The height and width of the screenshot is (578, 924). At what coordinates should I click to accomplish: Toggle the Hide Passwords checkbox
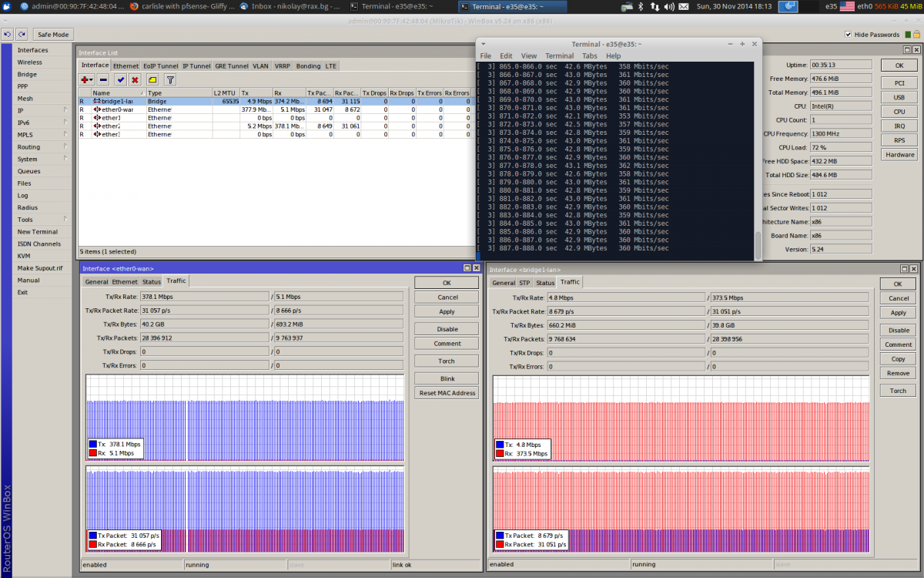coord(849,35)
